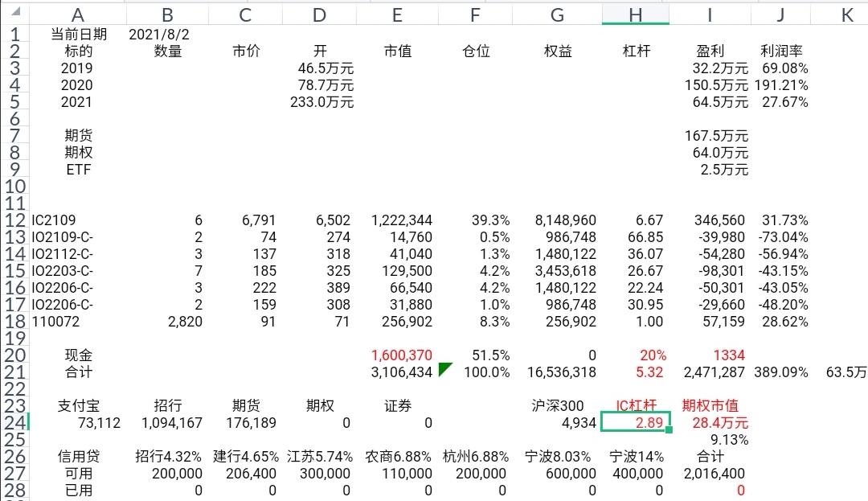Click the 现金 label cell
The width and height of the screenshot is (868, 501).
coord(78,355)
